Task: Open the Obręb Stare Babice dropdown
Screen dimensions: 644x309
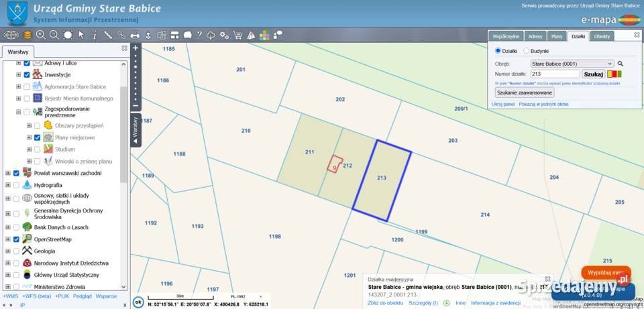Action: click(572, 64)
